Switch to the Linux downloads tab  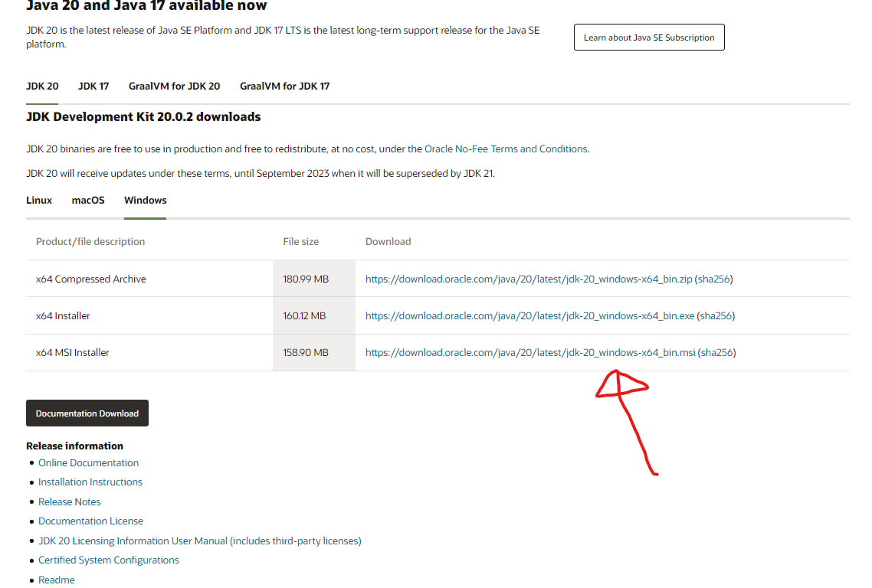click(x=39, y=200)
